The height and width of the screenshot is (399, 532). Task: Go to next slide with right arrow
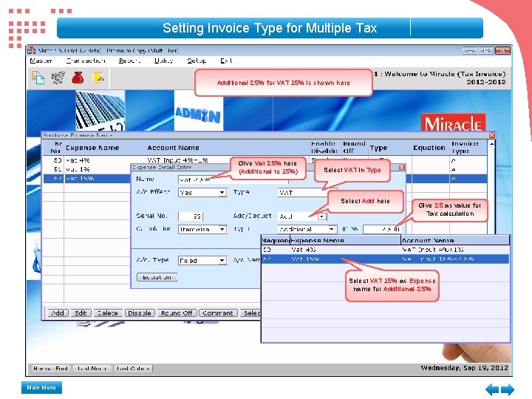[x=507, y=389]
